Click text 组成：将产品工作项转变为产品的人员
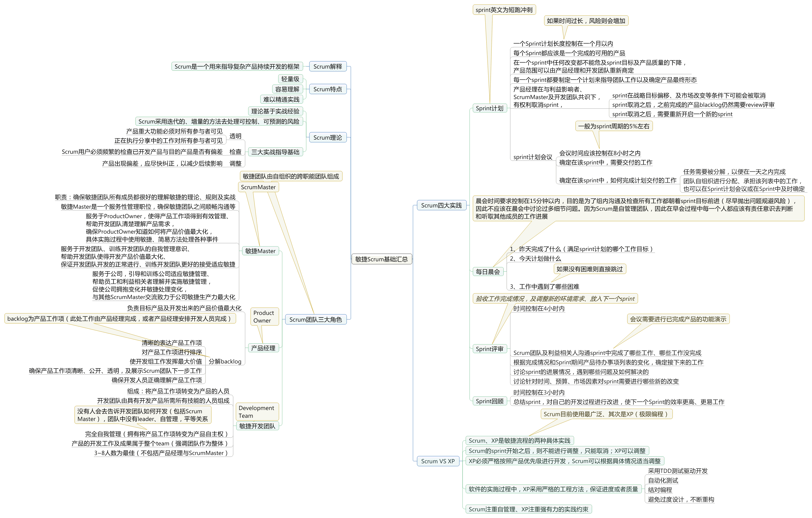 (178, 391)
